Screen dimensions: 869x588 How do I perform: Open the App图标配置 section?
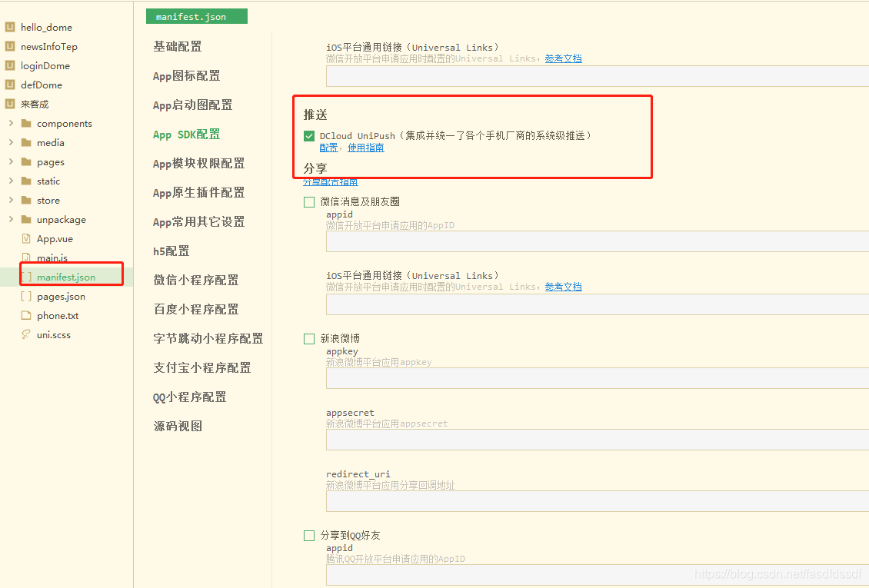[186, 76]
